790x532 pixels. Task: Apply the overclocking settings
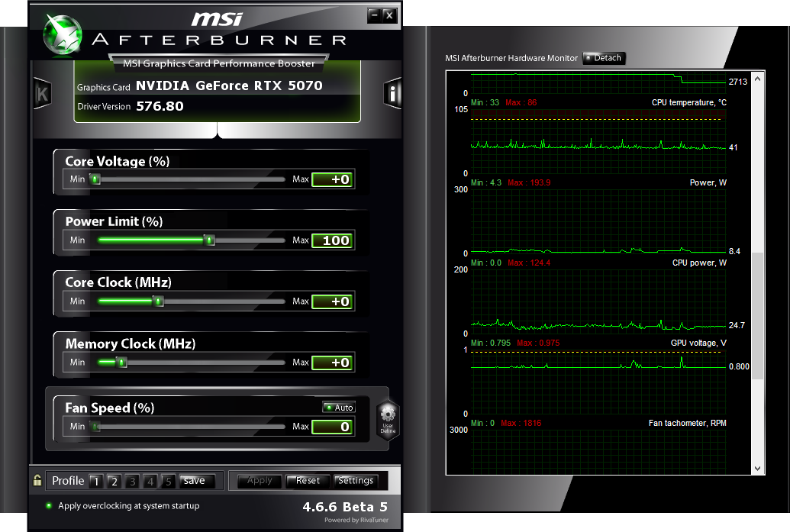point(260,481)
